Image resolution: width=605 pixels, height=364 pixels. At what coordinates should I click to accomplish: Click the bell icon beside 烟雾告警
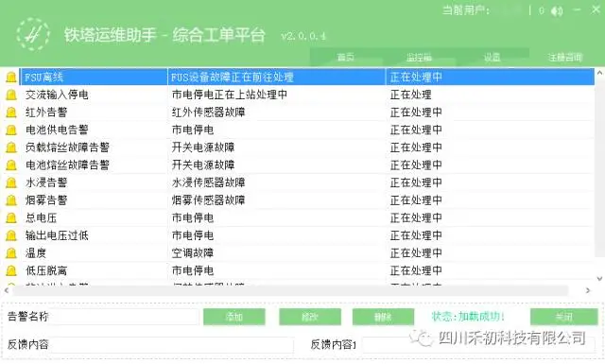11,200
